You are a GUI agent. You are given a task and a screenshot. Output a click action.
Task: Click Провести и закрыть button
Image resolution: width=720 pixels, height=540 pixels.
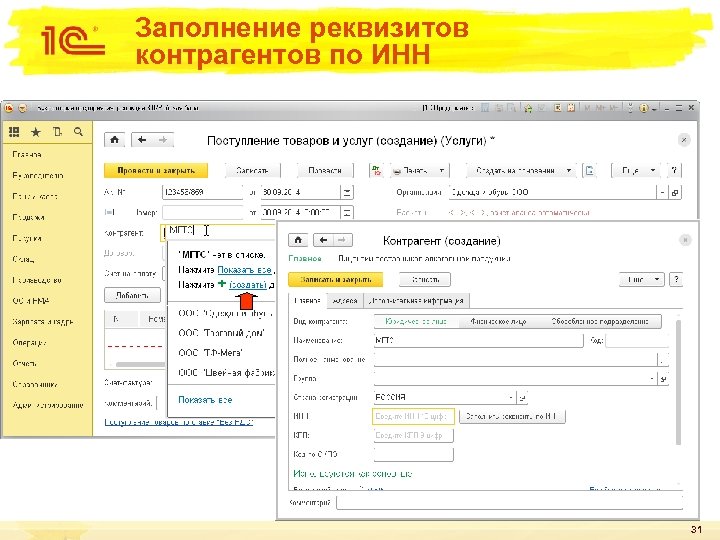[156, 170]
